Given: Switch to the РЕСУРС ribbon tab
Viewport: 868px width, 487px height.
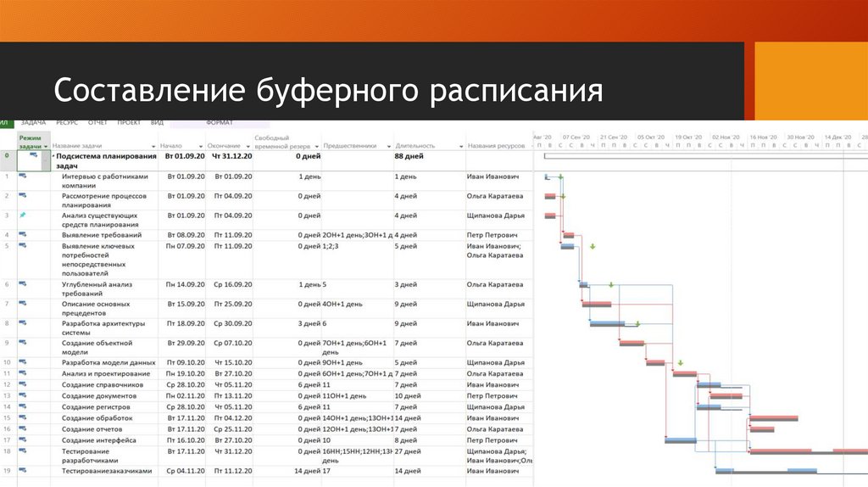Looking at the screenshot, I should [x=67, y=122].
